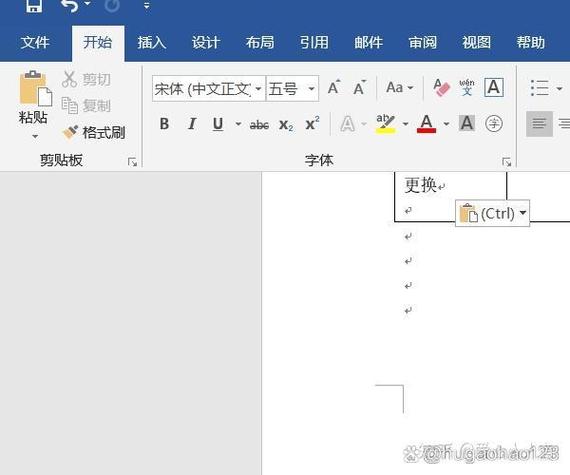Click the Text Effects outlined A icon
The width and height of the screenshot is (570, 475).
click(348, 124)
